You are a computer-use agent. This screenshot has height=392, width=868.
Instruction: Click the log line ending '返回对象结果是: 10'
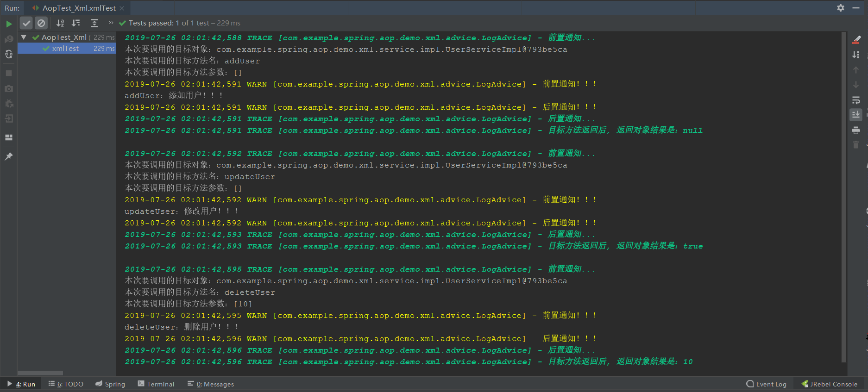[x=409, y=361]
